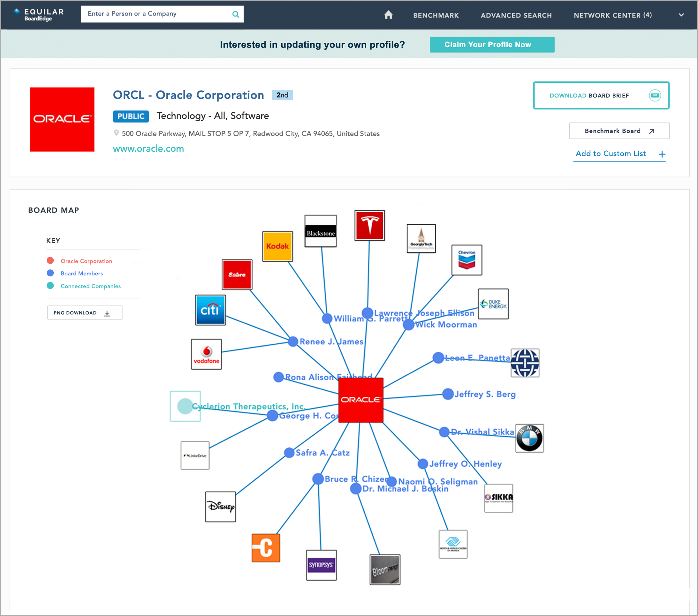Click the LinkeDrive logo node

(x=195, y=455)
